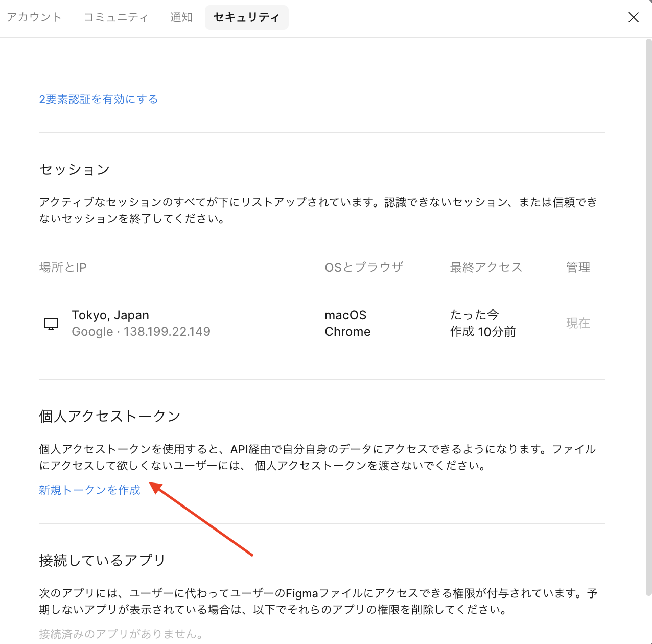Open the アカウント tab

coord(34,17)
